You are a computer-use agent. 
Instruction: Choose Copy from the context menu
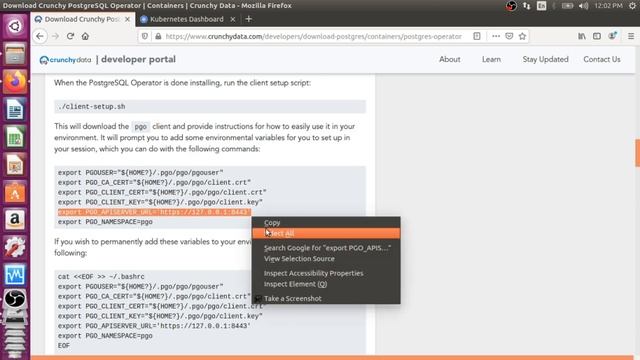[x=326, y=222]
